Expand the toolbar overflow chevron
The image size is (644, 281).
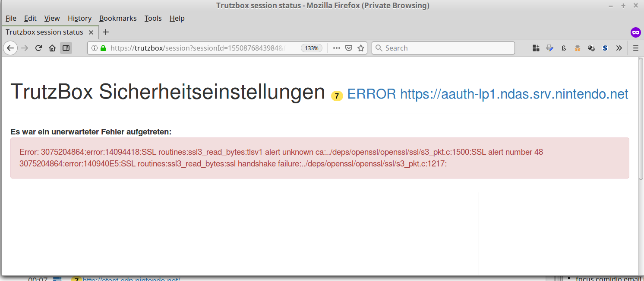coord(619,48)
